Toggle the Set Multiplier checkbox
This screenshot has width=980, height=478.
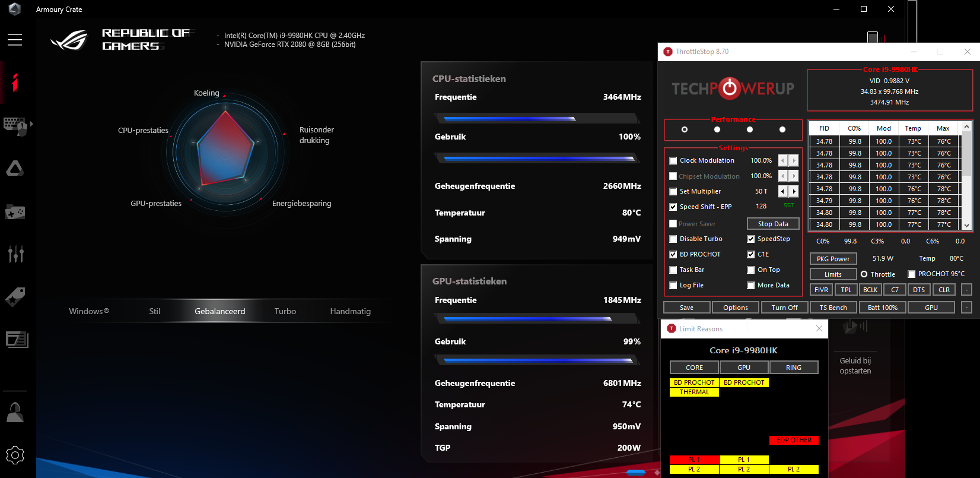pos(673,191)
